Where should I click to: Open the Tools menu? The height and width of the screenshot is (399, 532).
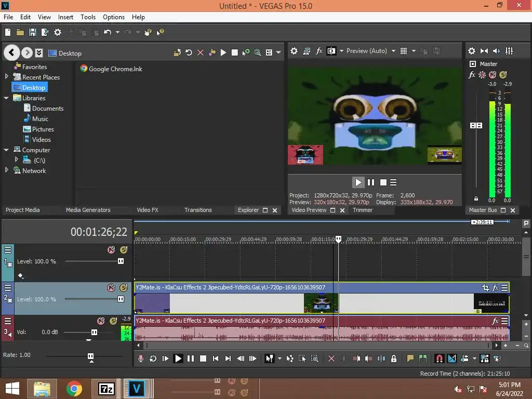click(x=88, y=17)
